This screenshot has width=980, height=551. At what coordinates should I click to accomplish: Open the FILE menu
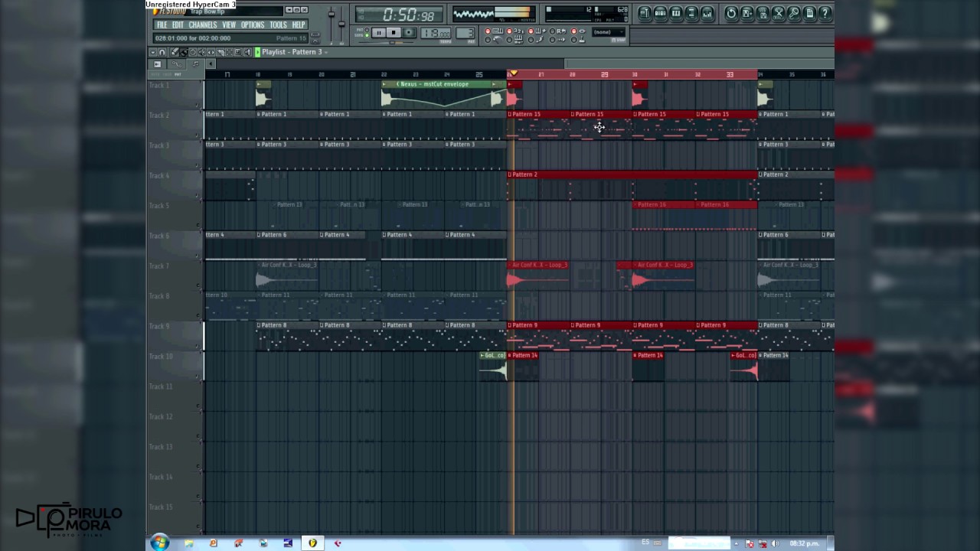point(162,25)
